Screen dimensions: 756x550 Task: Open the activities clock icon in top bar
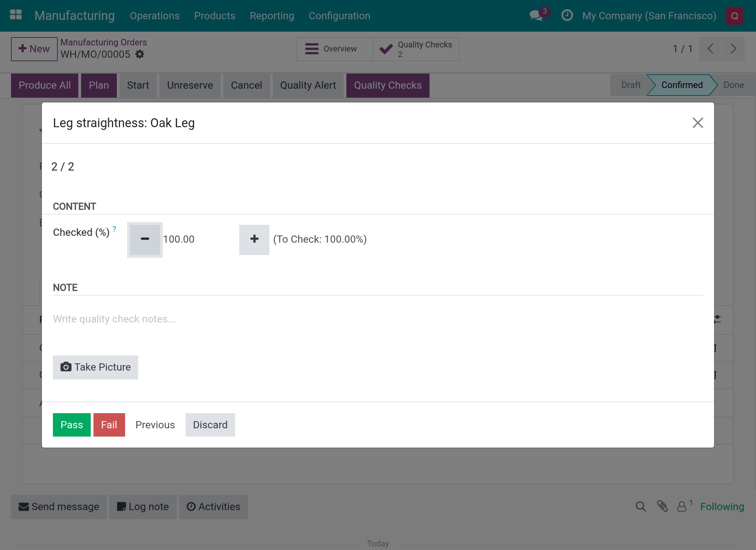coord(567,15)
